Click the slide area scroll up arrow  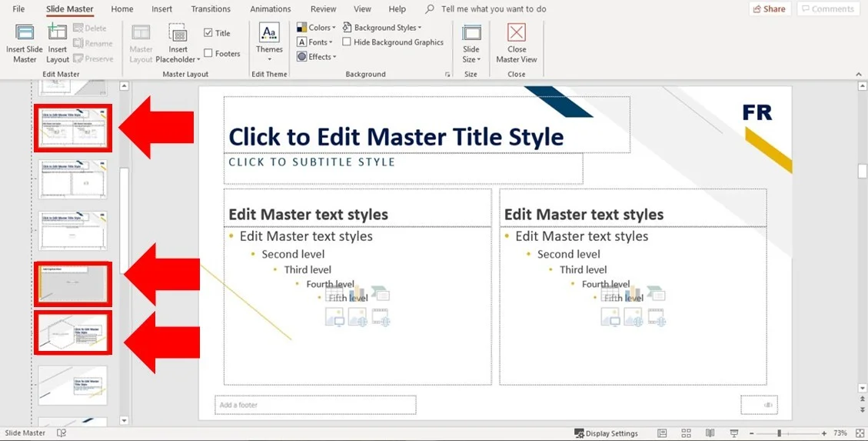tap(862, 86)
